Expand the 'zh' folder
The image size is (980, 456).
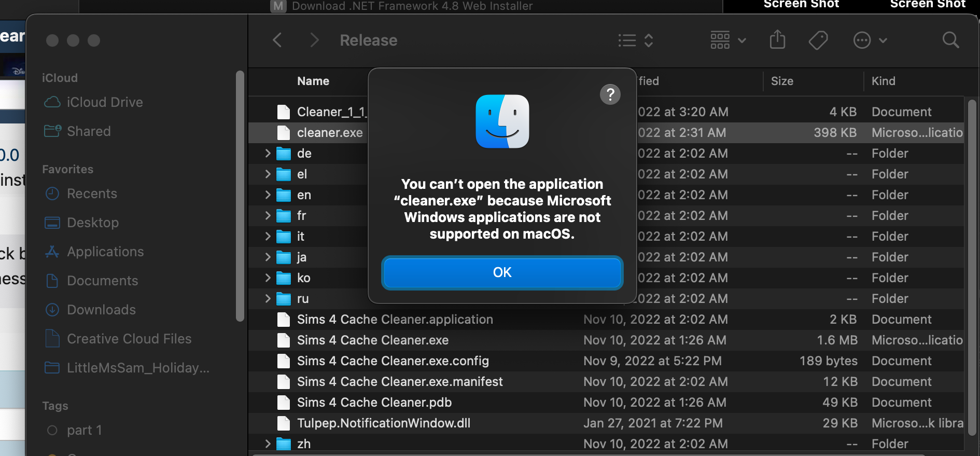(x=268, y=444)
